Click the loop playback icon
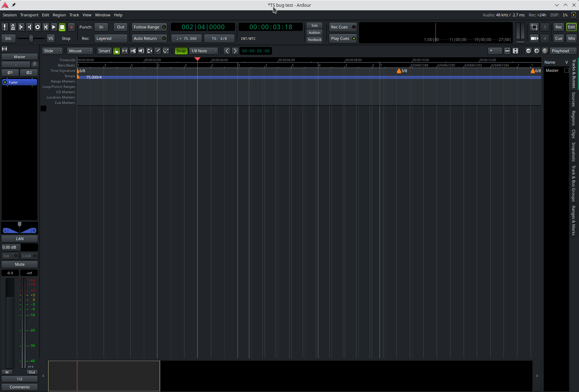 (x=37, y=27)
